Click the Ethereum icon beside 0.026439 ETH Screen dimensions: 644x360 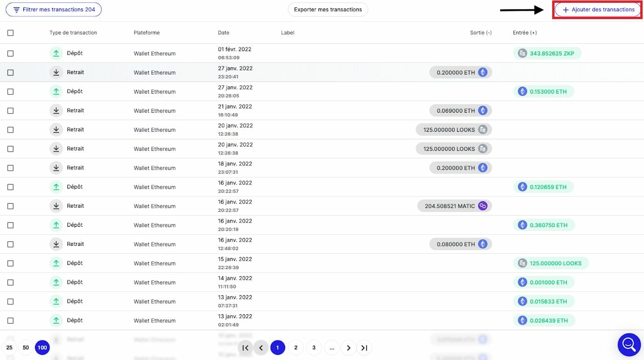pyautogui.click(x=522, y=320)
